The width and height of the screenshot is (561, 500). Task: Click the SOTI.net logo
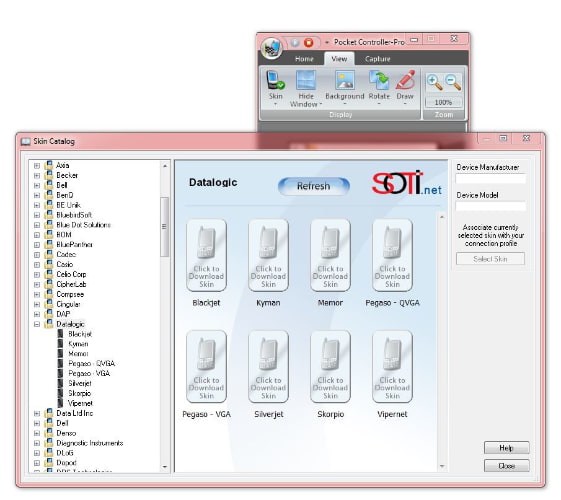point(407,183)
